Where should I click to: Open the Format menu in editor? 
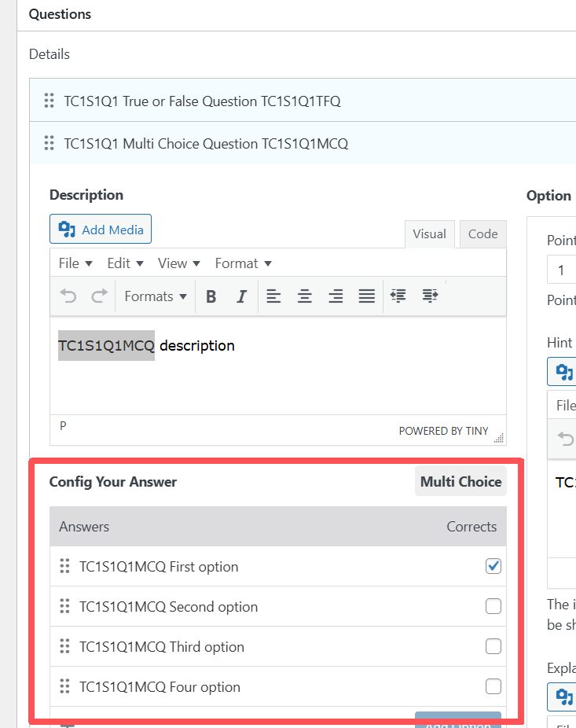[243, 263]
